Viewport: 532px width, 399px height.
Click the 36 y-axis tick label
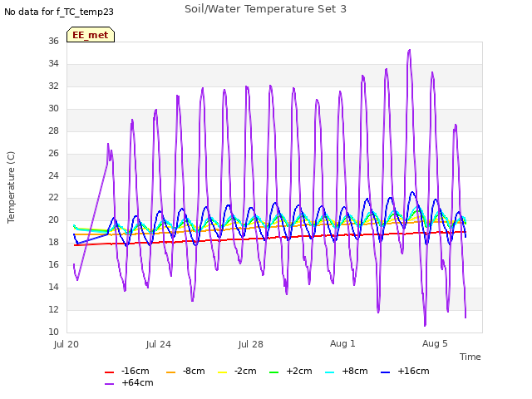53,41
